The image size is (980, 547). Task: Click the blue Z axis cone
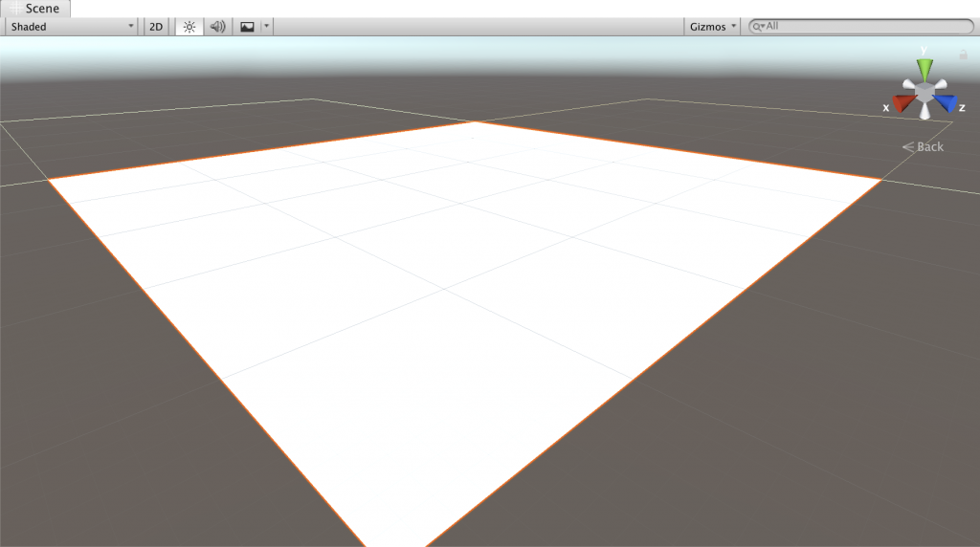tap(946, 101)
